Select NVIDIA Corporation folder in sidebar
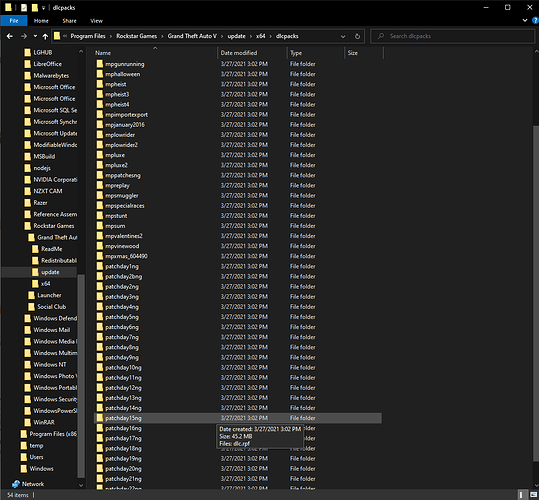The image size is (539, 500). click(55, 180)
